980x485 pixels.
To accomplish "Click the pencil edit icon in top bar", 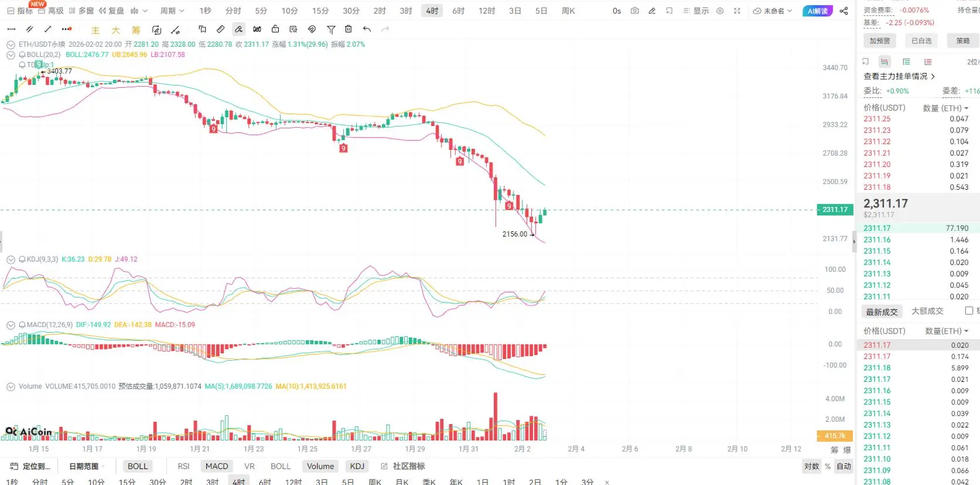I will (x=652, y=11).
